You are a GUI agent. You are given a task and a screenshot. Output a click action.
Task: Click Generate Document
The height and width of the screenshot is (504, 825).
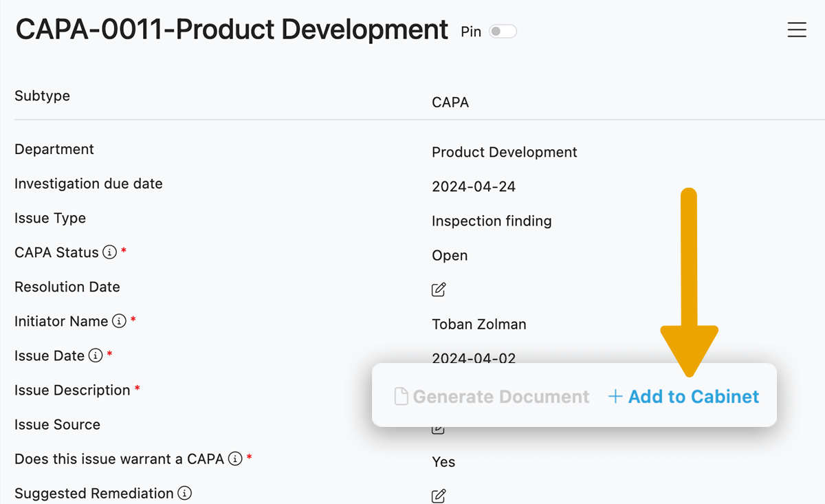tap(492, 397)
